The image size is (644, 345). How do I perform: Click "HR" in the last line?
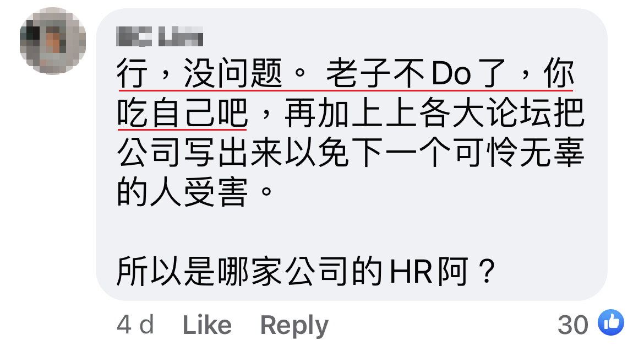[x=410, y=272]
